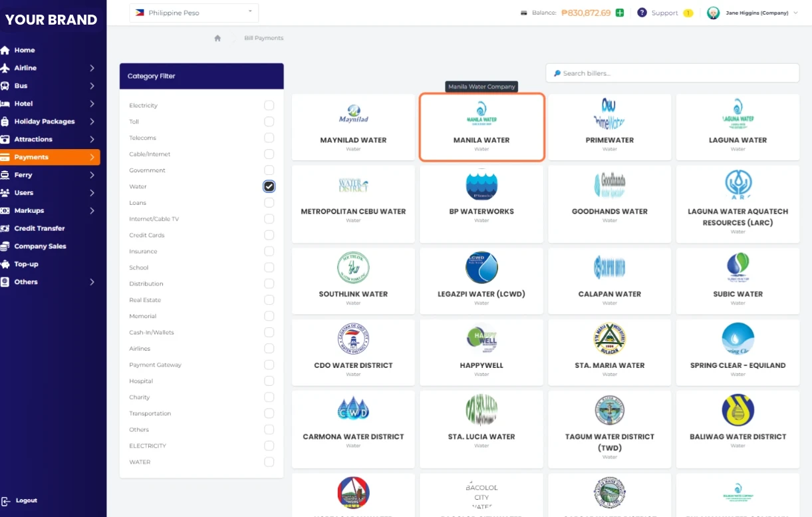Select the Laguna Water biller card

738,127
